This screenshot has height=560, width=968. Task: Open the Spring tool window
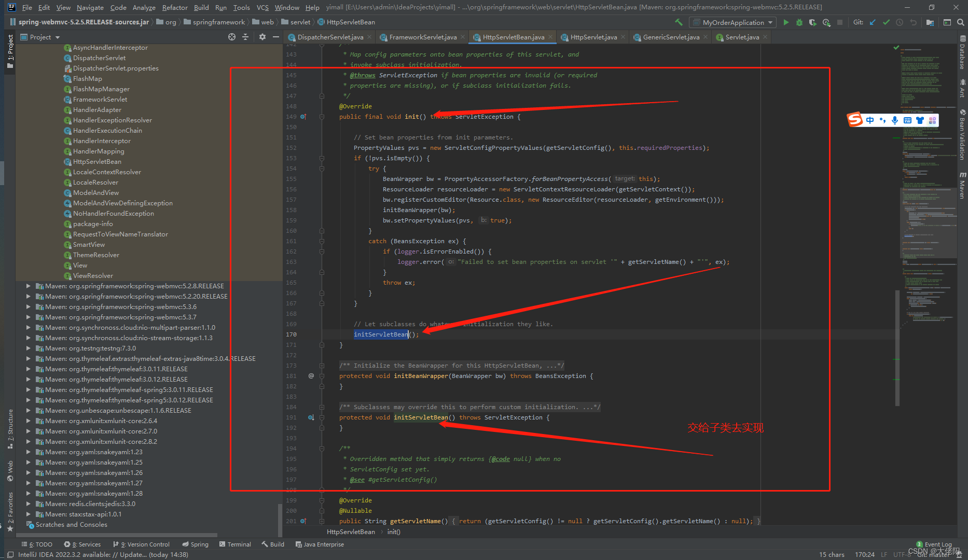[x=195, y=544]
